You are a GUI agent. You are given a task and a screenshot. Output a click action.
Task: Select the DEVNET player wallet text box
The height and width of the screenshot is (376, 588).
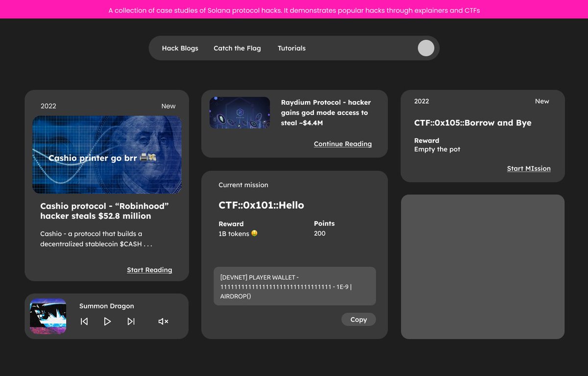294,286
